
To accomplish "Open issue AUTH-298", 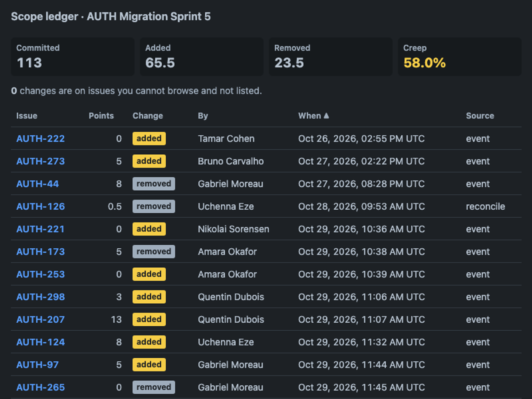I will [40, 297].
